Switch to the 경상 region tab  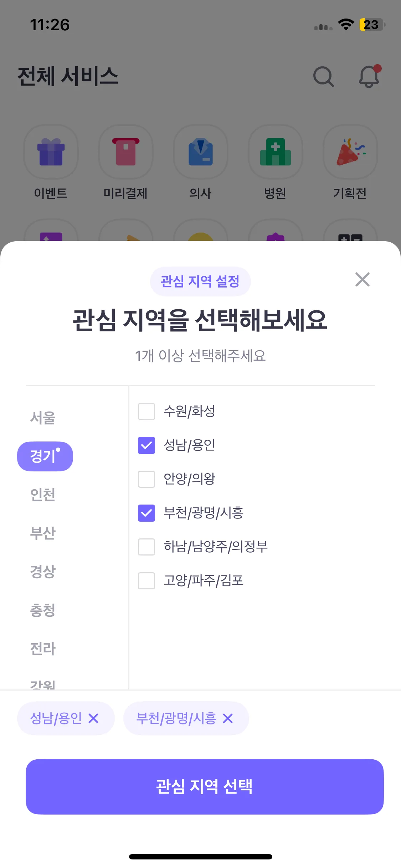pos(43,572)
